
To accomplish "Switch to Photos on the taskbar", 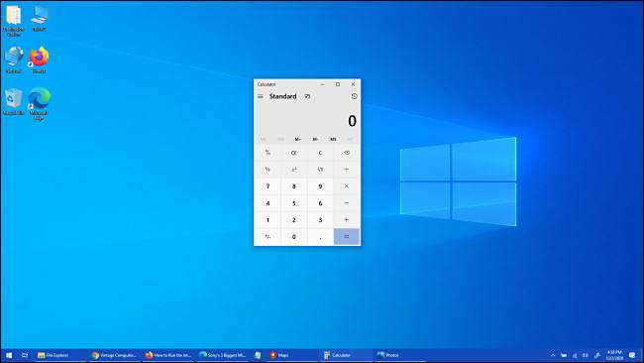I will [x=400, y=355].
